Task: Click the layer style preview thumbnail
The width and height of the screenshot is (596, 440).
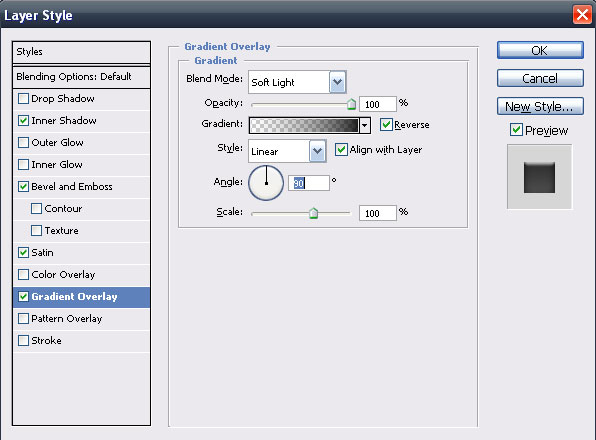Action: (539, 177)
